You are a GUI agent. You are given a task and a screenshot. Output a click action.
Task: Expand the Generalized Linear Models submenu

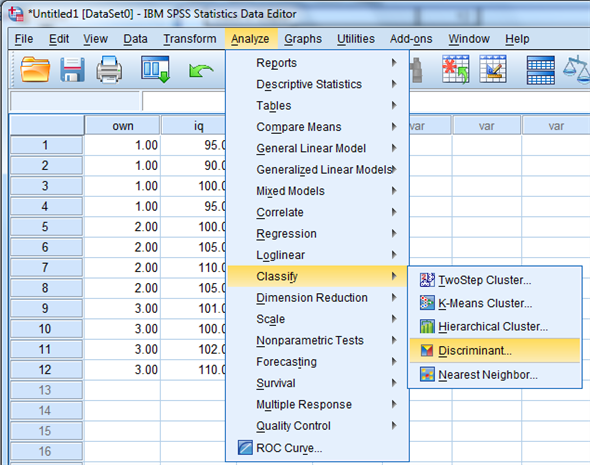point(318,169)
